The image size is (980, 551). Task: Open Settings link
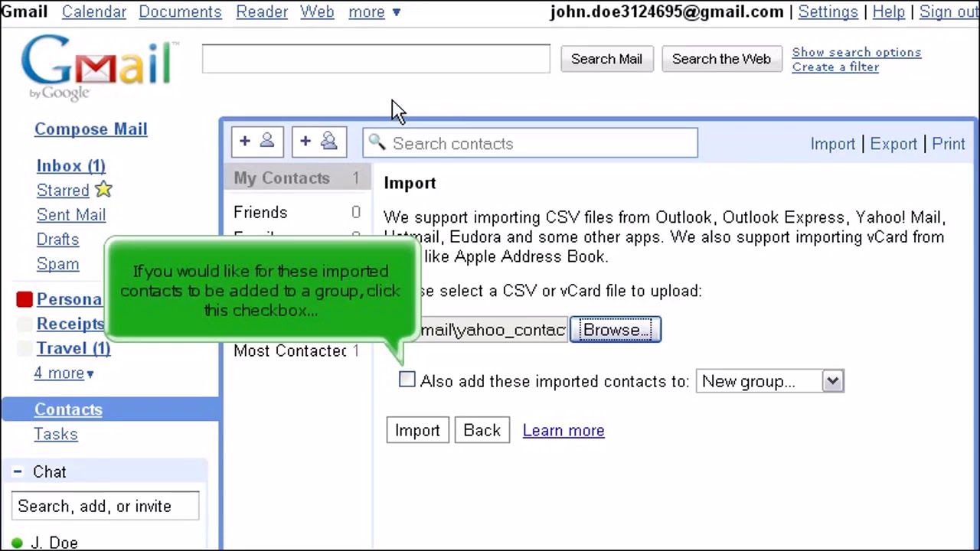(828, 12)
